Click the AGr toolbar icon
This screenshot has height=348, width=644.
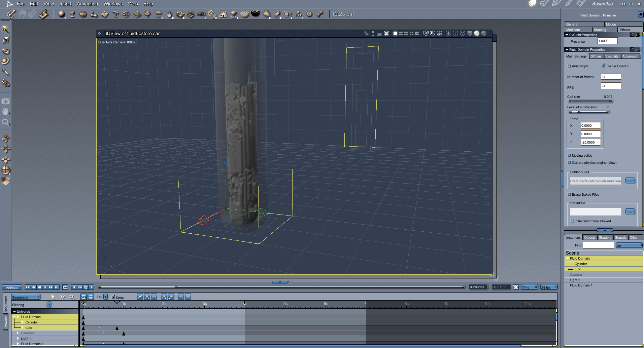(x=201, y=14)
